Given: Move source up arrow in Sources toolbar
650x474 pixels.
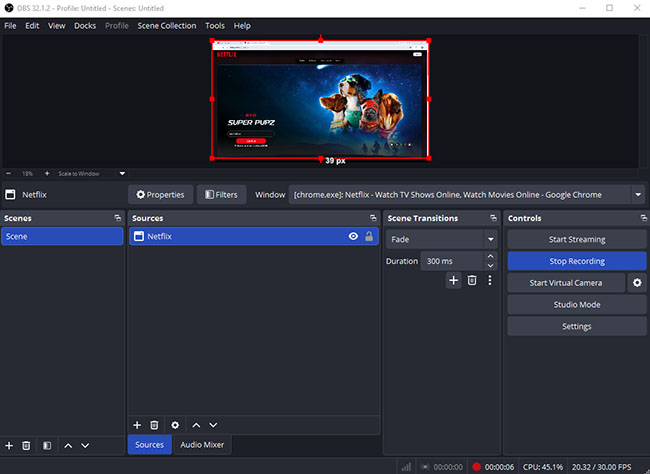Looking at the screenshot, I should (x=196, y=425).
